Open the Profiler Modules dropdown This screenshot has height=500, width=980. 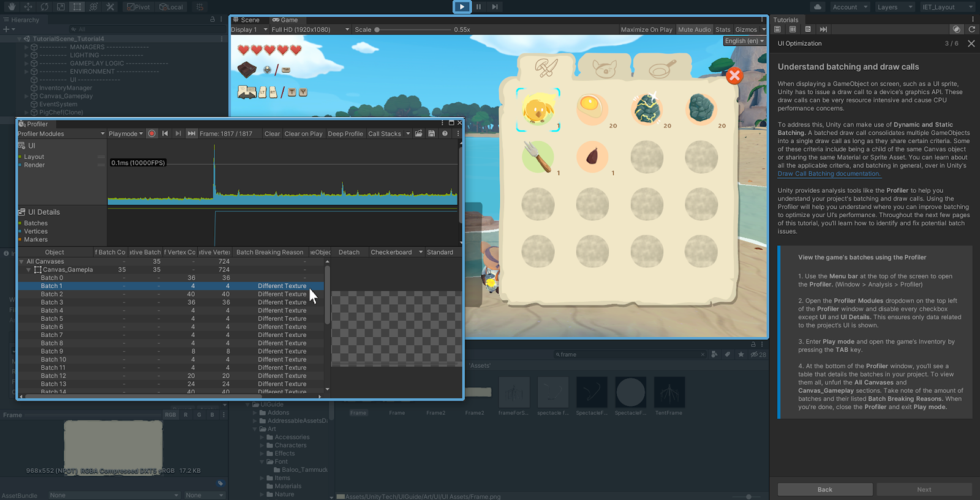point(61,133)
